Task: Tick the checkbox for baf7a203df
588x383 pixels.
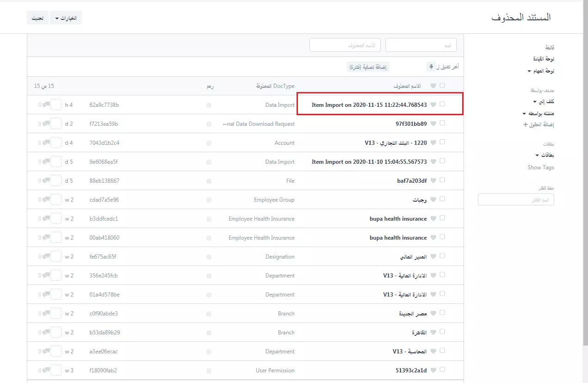Action: pos(442,180)
